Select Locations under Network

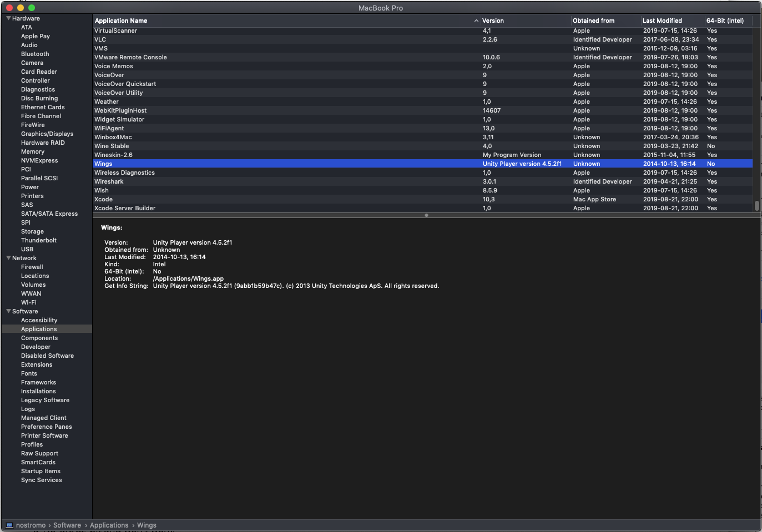tap(35, 276)
